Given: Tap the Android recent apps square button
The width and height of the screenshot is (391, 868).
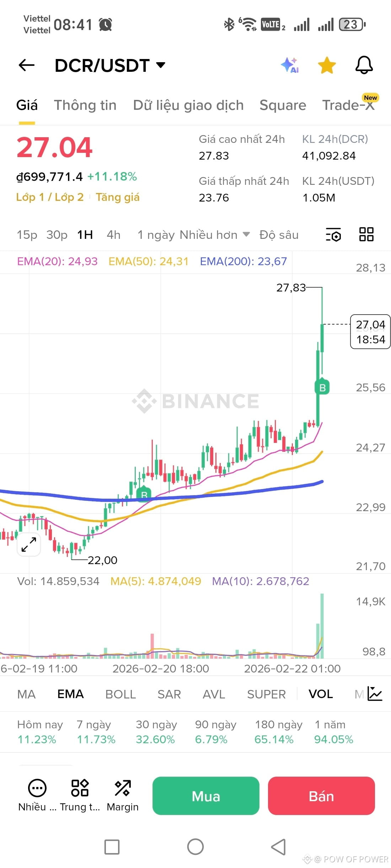Looking at the screenshot, I should (112, 847).
